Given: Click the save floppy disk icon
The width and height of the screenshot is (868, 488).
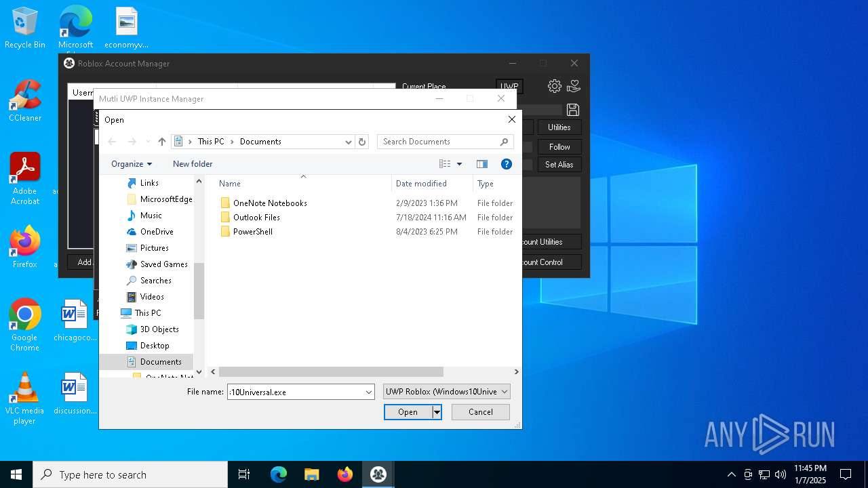Looking at the screenshot, I should 572,110.
